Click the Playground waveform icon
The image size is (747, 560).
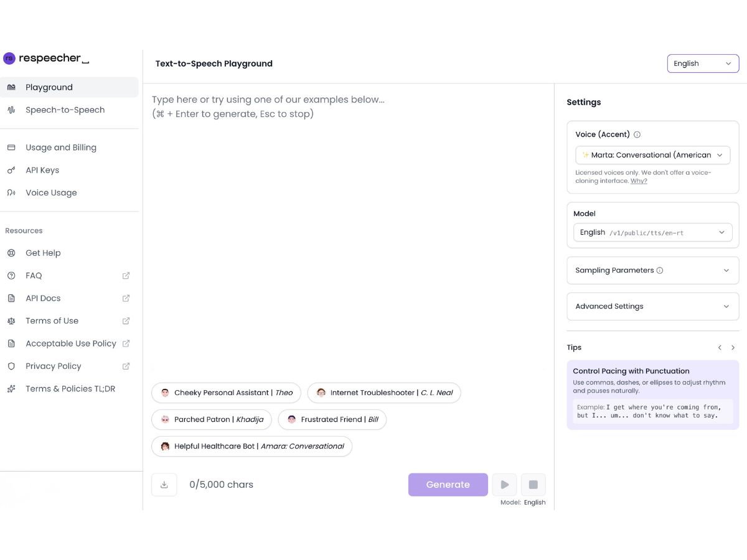click(x=11, y=87)
